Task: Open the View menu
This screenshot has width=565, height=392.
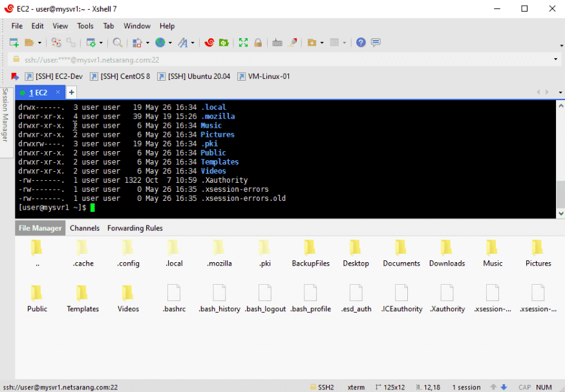Action: pyautogui.click(x=60, y=26)
